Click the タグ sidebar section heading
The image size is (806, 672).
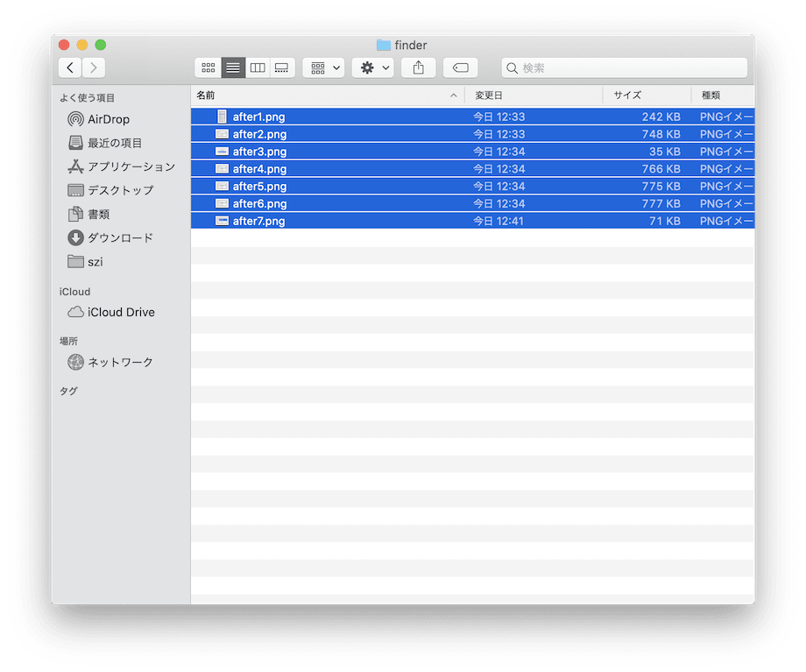(68, 391)
